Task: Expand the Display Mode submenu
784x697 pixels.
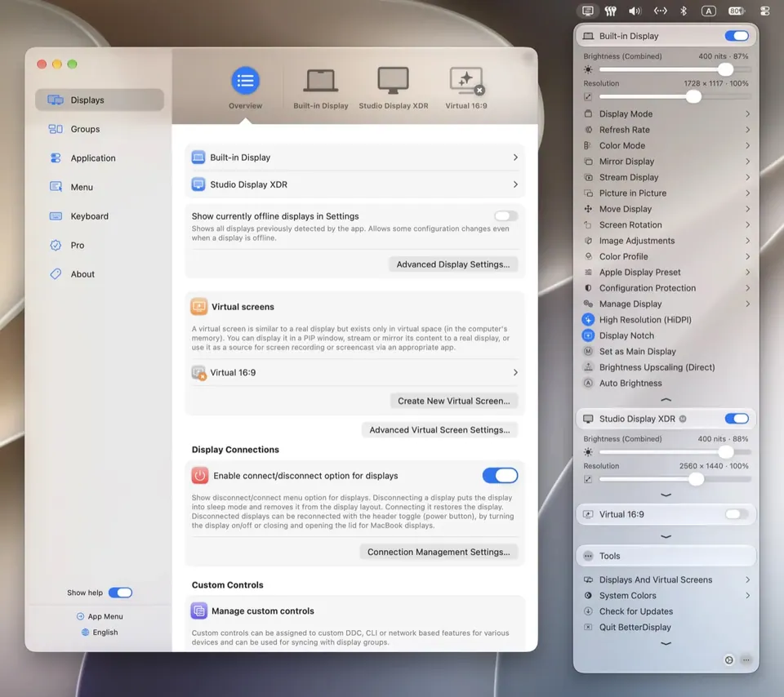Action: tap(667, 114)
